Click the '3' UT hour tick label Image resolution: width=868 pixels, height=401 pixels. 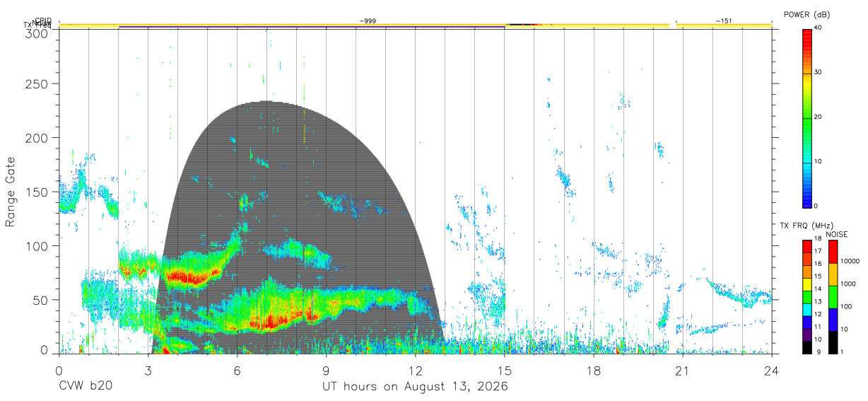(x=148, y=370)
